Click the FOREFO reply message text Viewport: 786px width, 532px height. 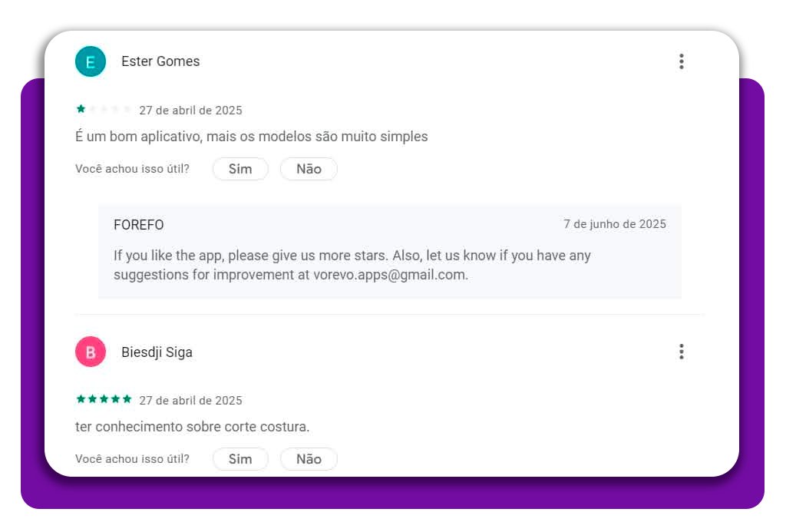[352, 256]
